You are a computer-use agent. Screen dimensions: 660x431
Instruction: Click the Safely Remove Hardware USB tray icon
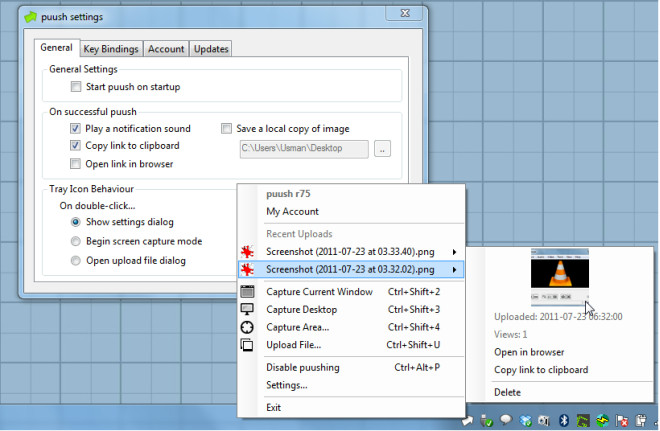pos(487,420)
